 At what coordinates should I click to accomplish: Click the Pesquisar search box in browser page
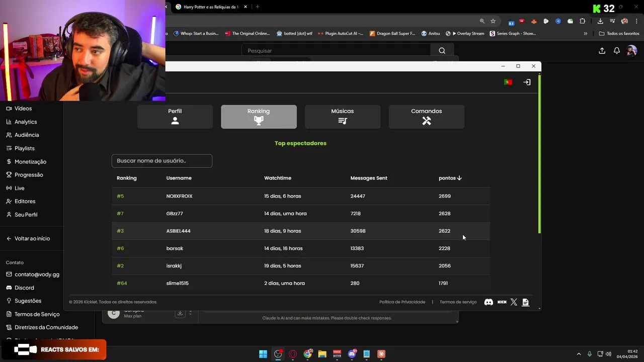336,51
